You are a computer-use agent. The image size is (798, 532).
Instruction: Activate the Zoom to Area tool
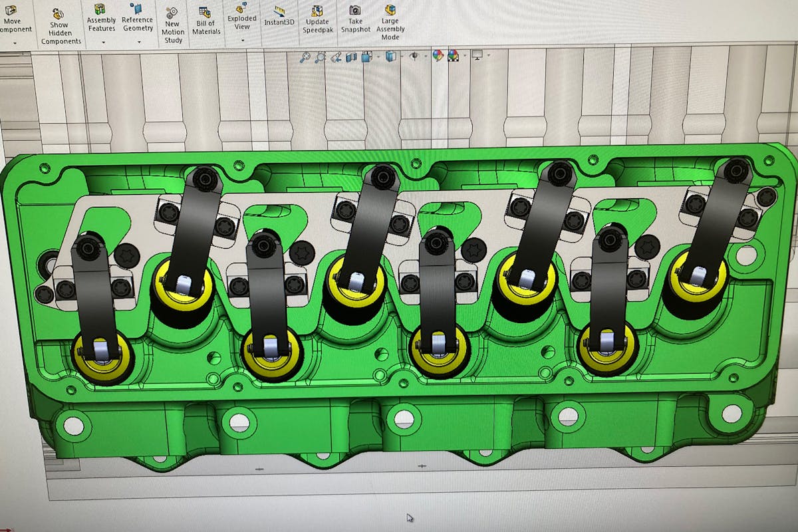[321, 57]
